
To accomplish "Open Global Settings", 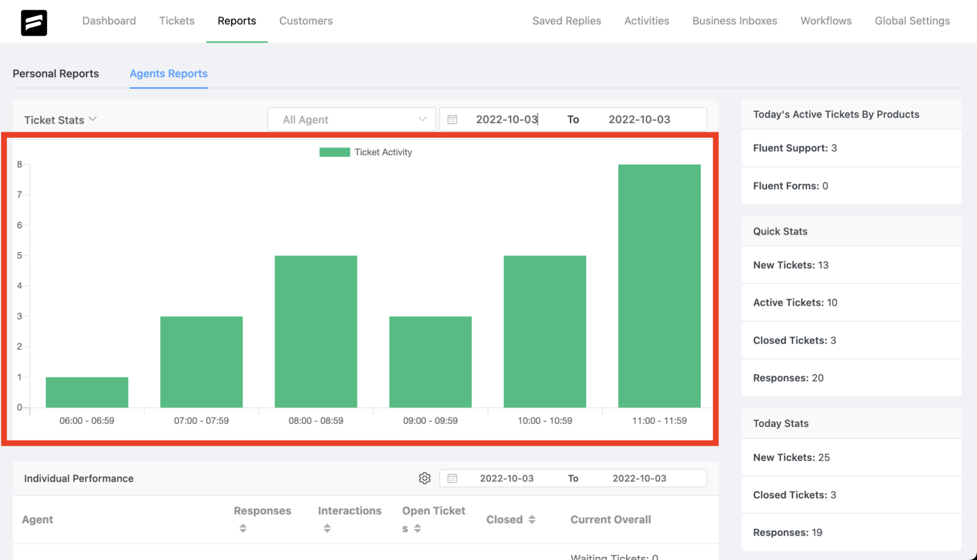I will 912,20.
